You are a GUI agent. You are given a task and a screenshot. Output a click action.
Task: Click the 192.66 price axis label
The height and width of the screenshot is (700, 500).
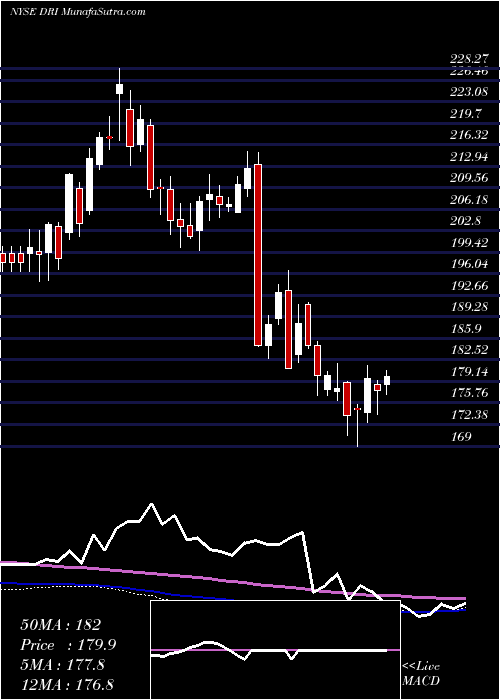pyautogui.click(x=469, y=286)
